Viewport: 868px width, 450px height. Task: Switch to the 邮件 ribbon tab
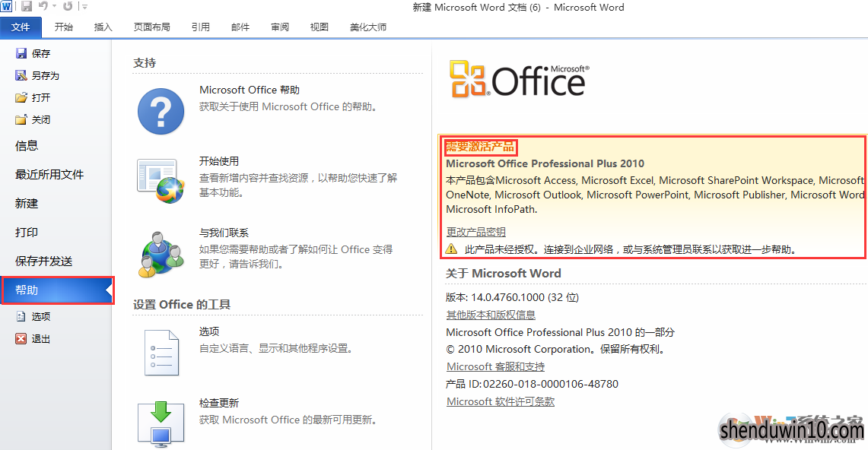tap(240, 27)
